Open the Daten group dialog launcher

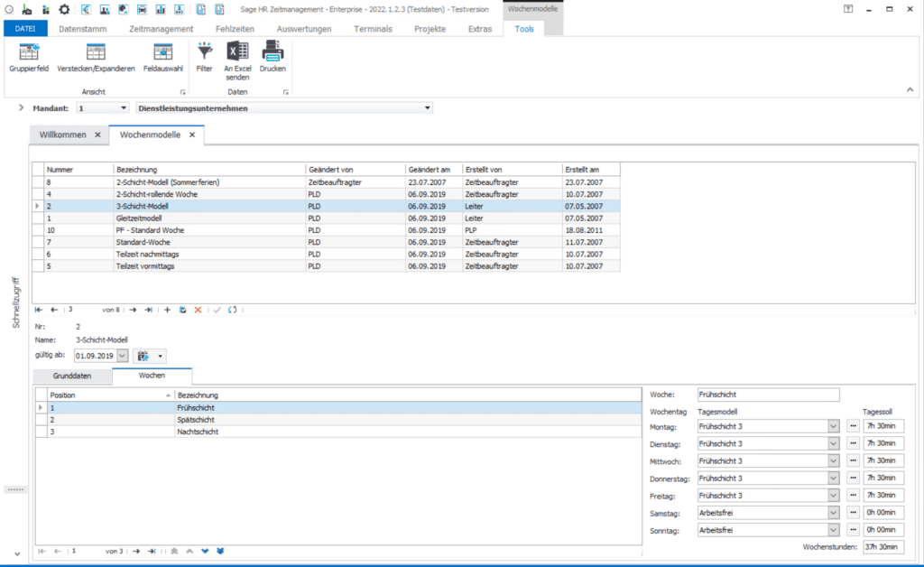pyautogui.click(x=286, y=92)
